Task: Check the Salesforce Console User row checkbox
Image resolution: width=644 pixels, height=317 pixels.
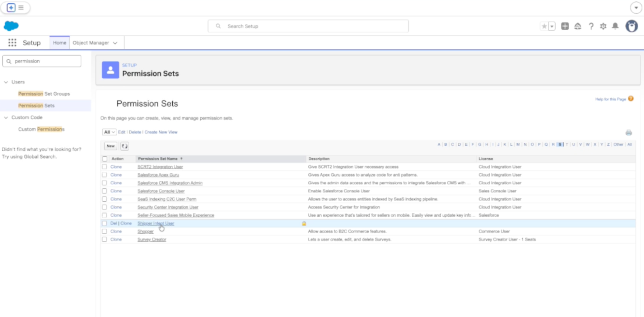Action: pyautogui.click(x=104, y=191)
